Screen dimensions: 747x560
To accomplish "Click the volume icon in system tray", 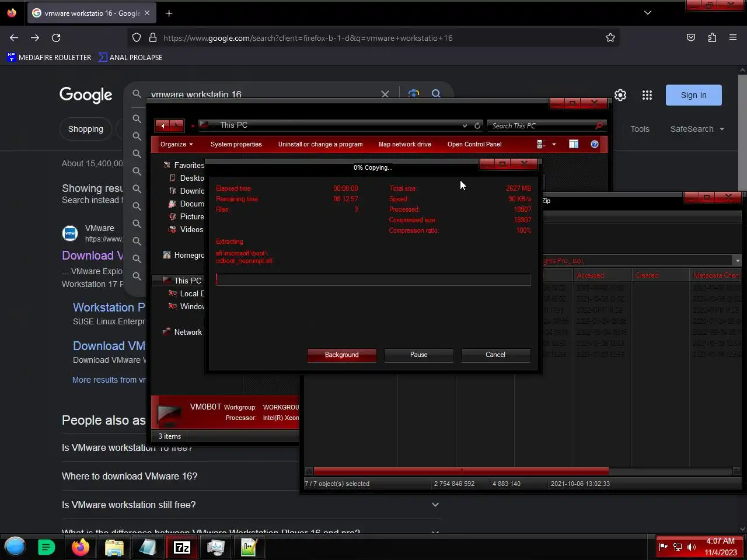I will click(692, 547).
